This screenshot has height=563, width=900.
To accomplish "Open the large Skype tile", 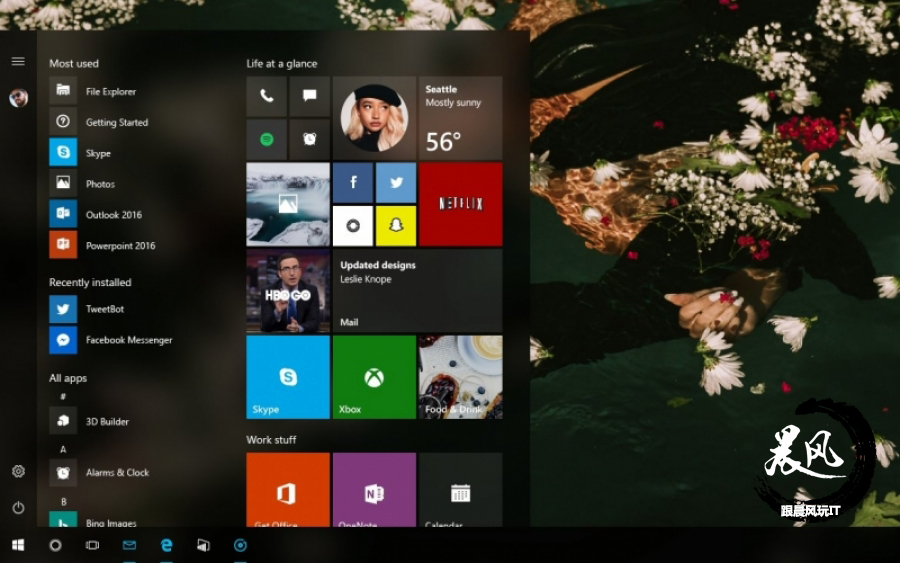I will click(288, 377).
